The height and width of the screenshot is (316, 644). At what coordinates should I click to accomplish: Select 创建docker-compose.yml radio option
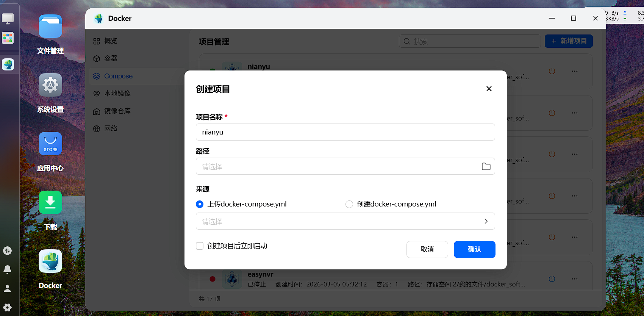click(x=349, y=204)
